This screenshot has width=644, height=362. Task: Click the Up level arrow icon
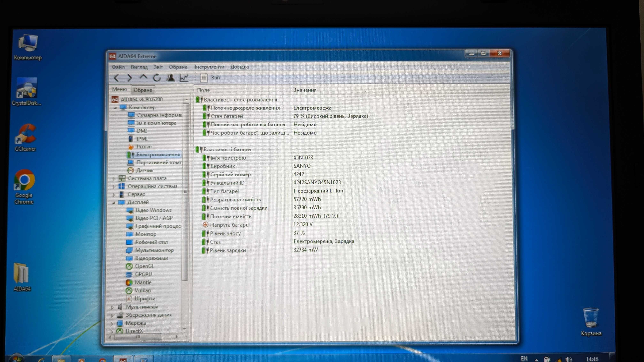point(143,77)
